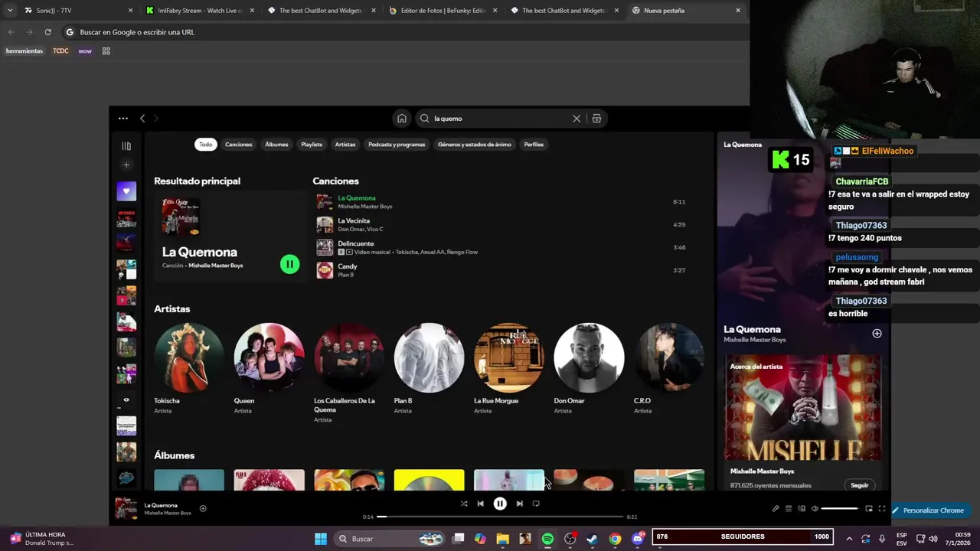Image resolution: width=980 pixels, height=551 pixels.
Task: Go back with Spotify back arrow
Action: tap(142, 119)
